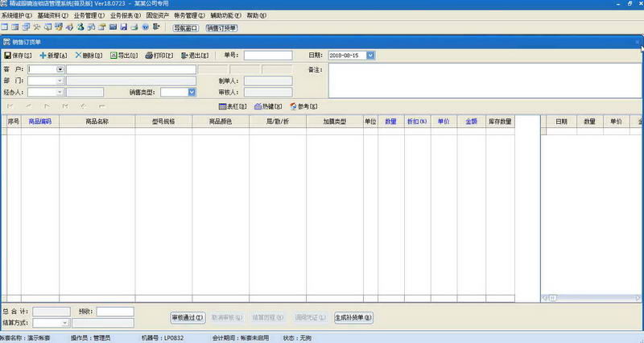Click the 保存 (Save) floppy disk icon
The height and width of the screenshot is (343, 644).
(x=8, y=56)
